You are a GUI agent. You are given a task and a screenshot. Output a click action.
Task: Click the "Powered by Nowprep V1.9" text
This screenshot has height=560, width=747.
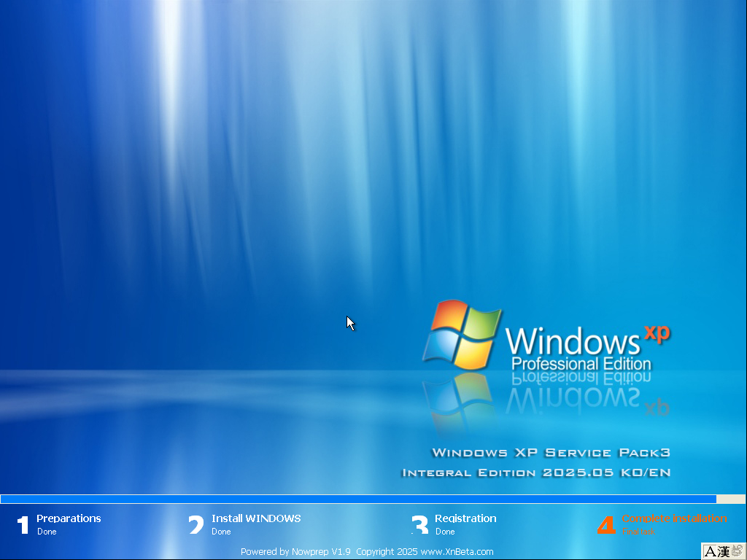(295, 551)
